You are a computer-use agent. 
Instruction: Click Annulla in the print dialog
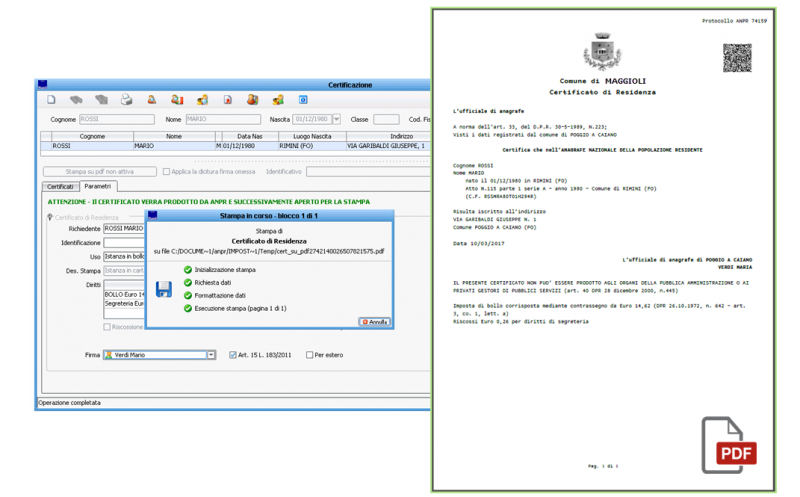coord(375,322)
